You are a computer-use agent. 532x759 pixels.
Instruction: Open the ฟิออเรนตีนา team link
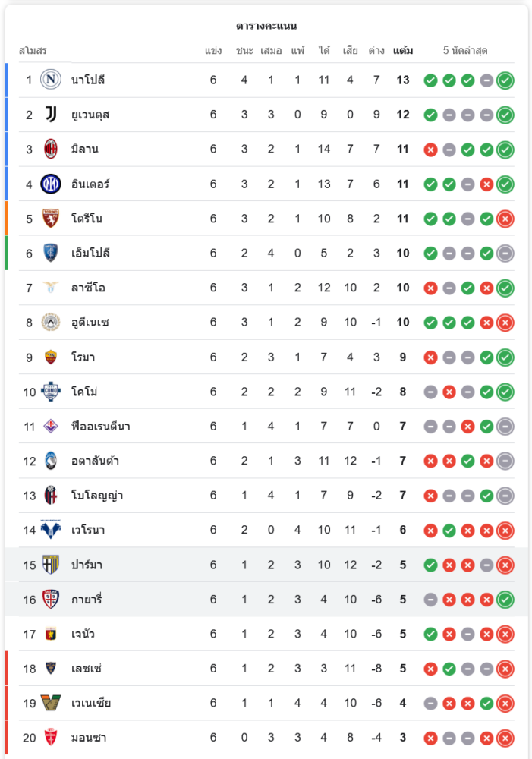tap(101, 426)
